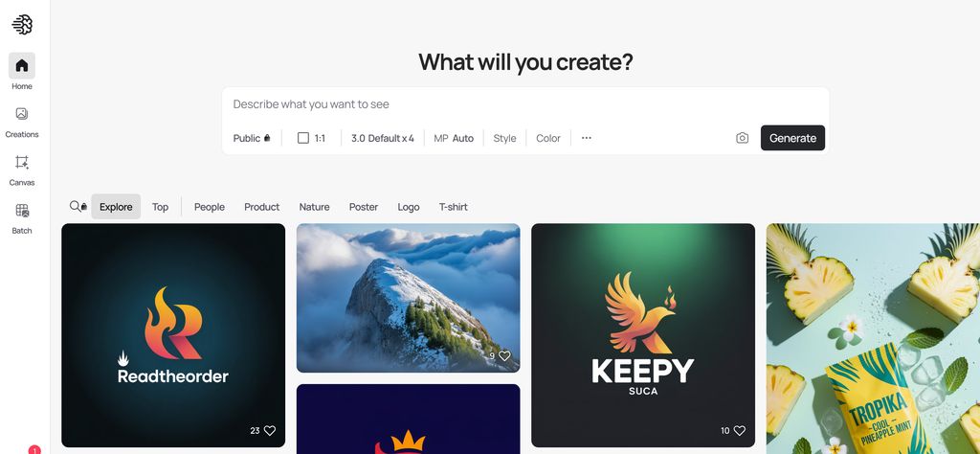Viewport: 980px width, 454px height.
Task: Click the Ideogram brain logo
Action: [22, 24]
